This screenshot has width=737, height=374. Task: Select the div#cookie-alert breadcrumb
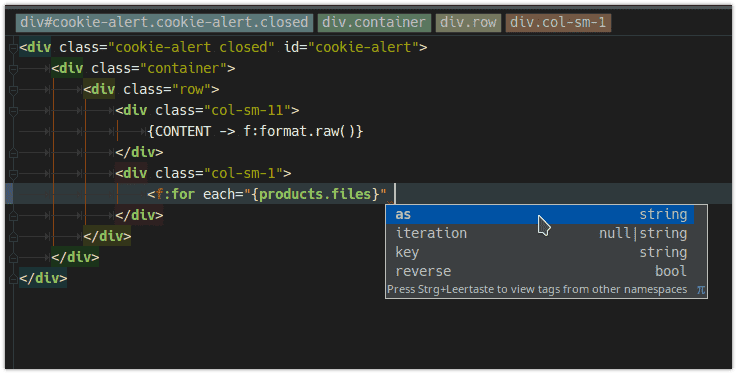(164, 23)
